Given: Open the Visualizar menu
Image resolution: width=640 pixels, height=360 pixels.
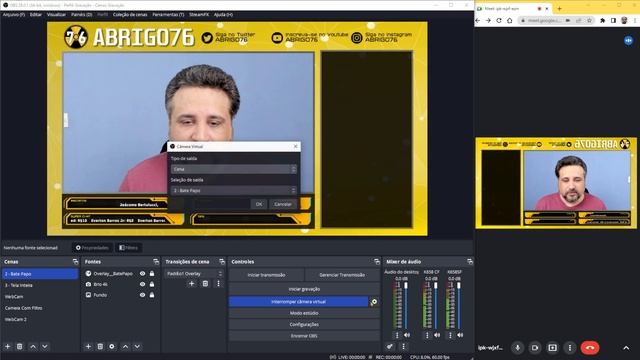Looking at the screenshot, I should point(56,15).
